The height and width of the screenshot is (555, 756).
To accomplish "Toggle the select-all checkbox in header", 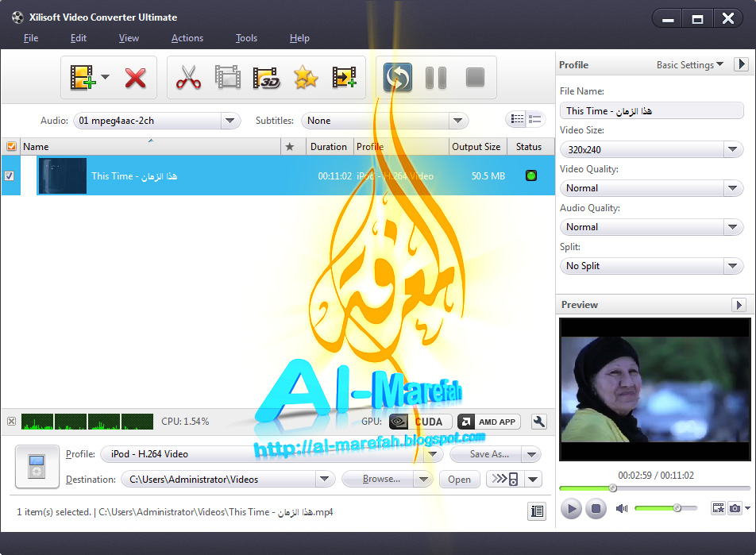I will pyautogui.click(x=12, y=147).
